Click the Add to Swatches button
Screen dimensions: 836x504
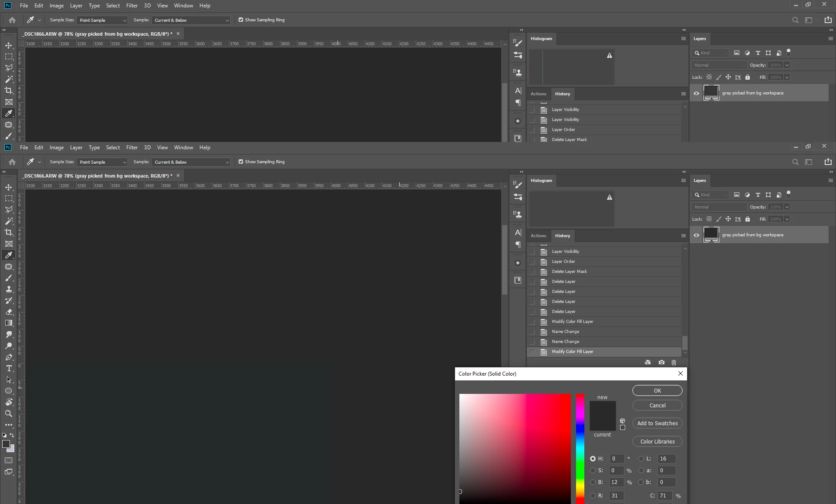tap(657, 423)
